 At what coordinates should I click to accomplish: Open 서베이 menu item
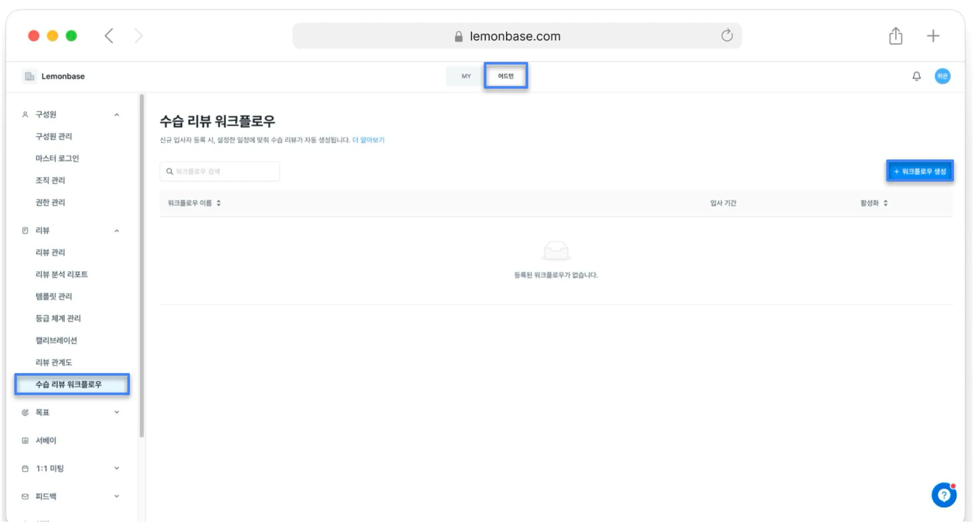(x=46, y=441)
